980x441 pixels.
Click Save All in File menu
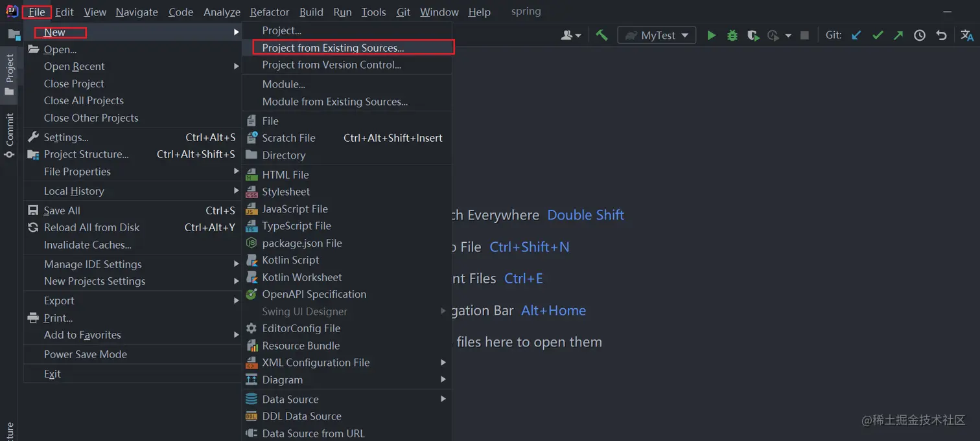click(133, 210)
